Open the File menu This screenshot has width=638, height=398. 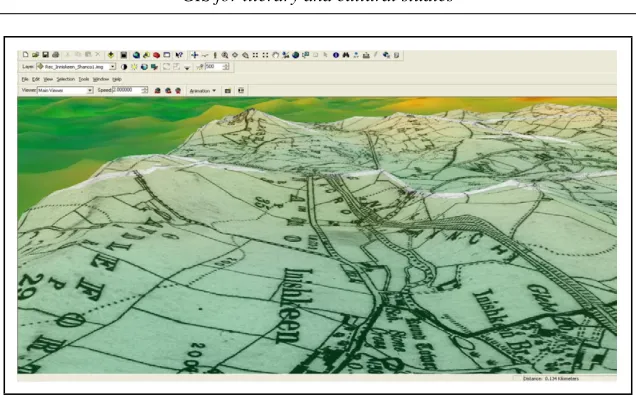(x=25, y=79)
